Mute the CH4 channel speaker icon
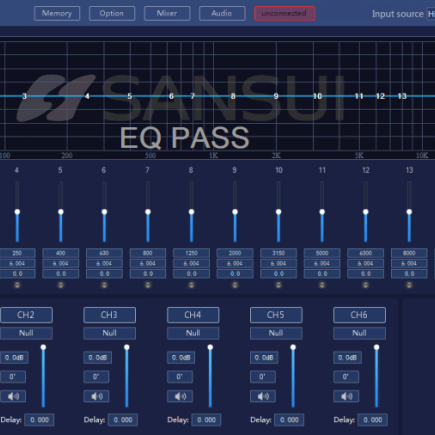This screenshot has width=435, height=435. 180,396
